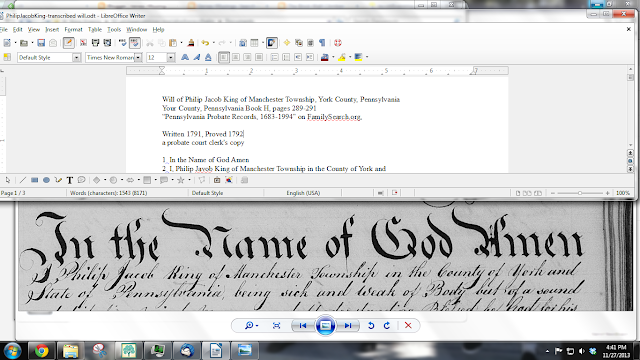
Task: Click the Paste clipboard icon
Action: pyautogui.click(x=173, y=43)
